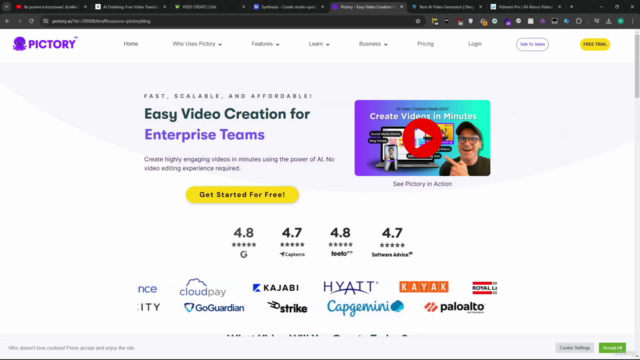Open the Login link
The height and width of the screenshot is (360, 640).
pos(475,44)
